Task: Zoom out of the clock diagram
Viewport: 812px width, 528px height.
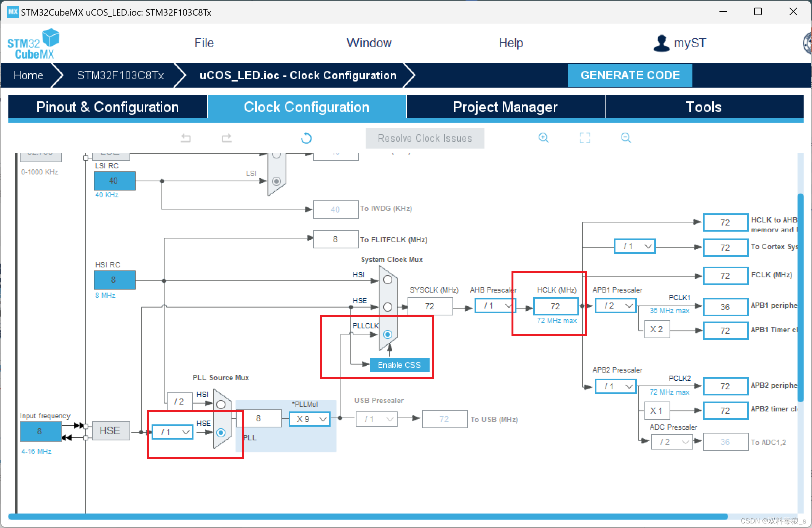Action: [625, 138]
